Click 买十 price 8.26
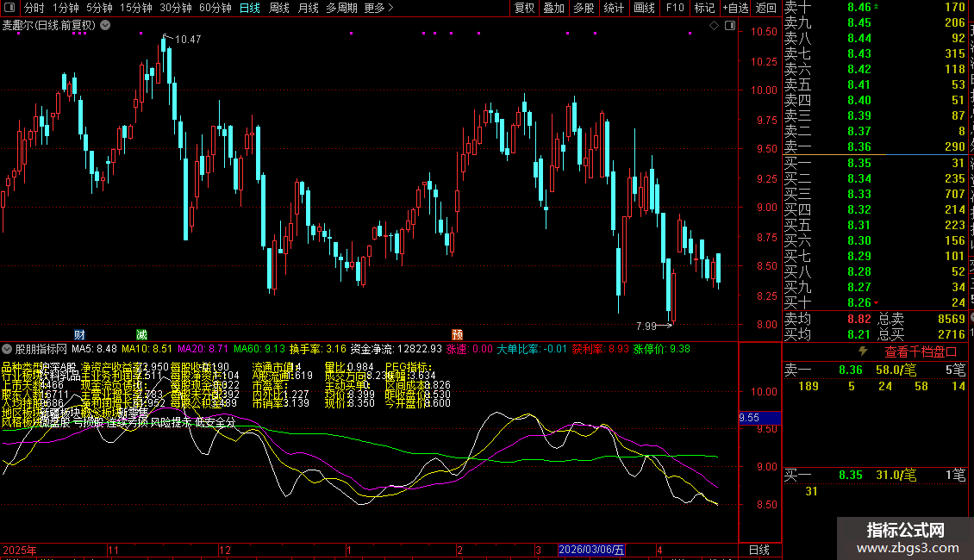974x560 pixels. pos(859,302)
